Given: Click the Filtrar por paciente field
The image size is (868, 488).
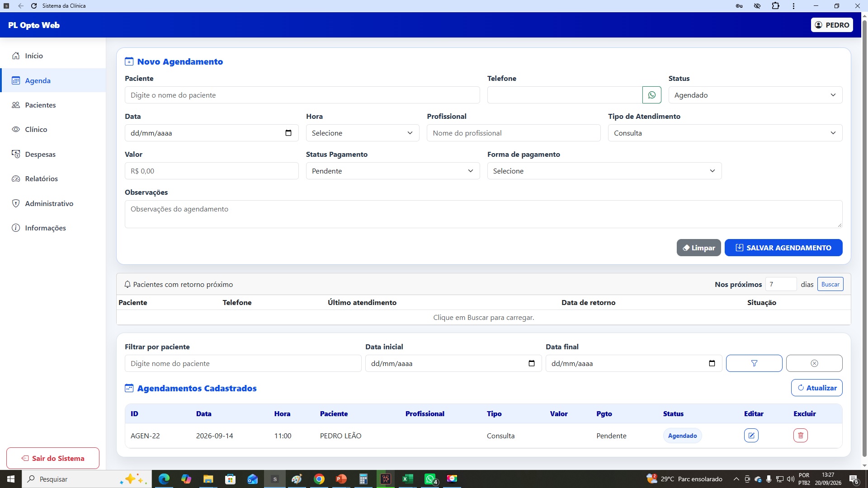Looking at the screenshot, I should (243, 363).
